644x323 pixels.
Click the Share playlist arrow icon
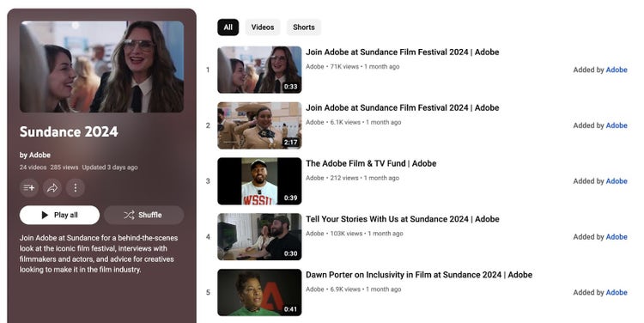coord(52,188)
